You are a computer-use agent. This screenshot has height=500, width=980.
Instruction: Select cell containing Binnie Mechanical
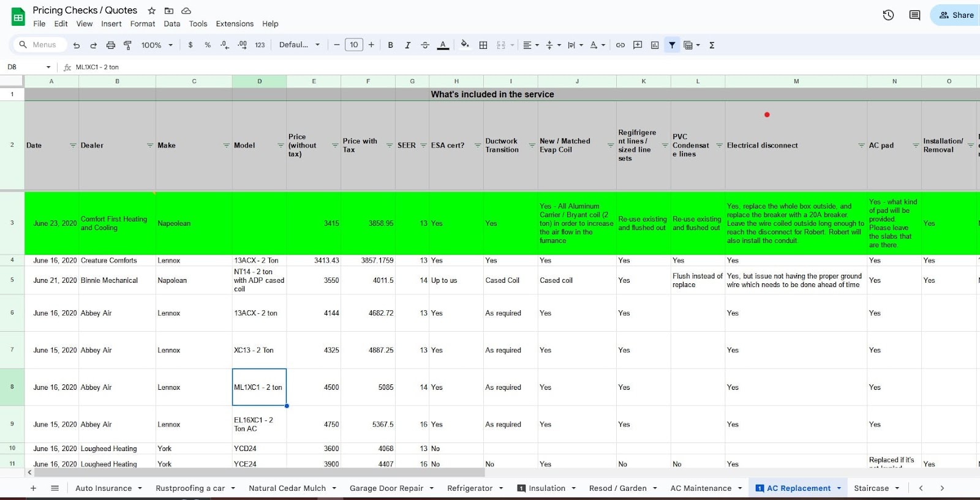click(x=117, y=280)
